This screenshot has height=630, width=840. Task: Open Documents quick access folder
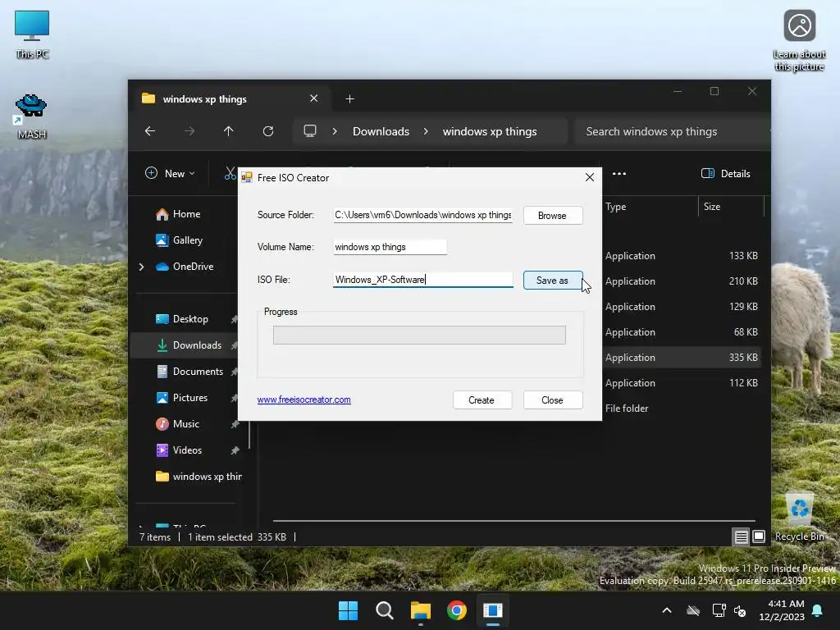pyautogui.click(x=189, y=372)
